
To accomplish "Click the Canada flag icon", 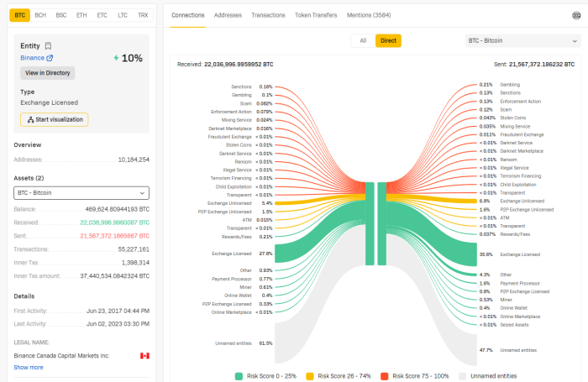I will [x=144, y=355].
